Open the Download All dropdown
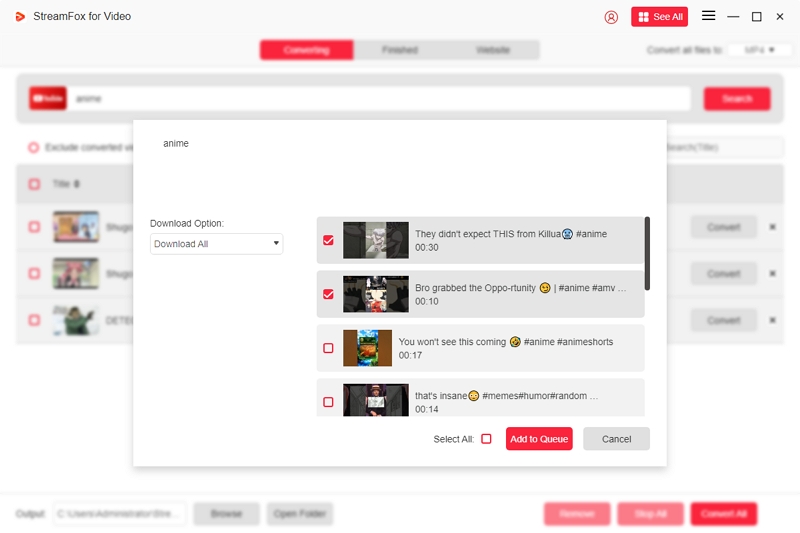 [x=216, y=244]
